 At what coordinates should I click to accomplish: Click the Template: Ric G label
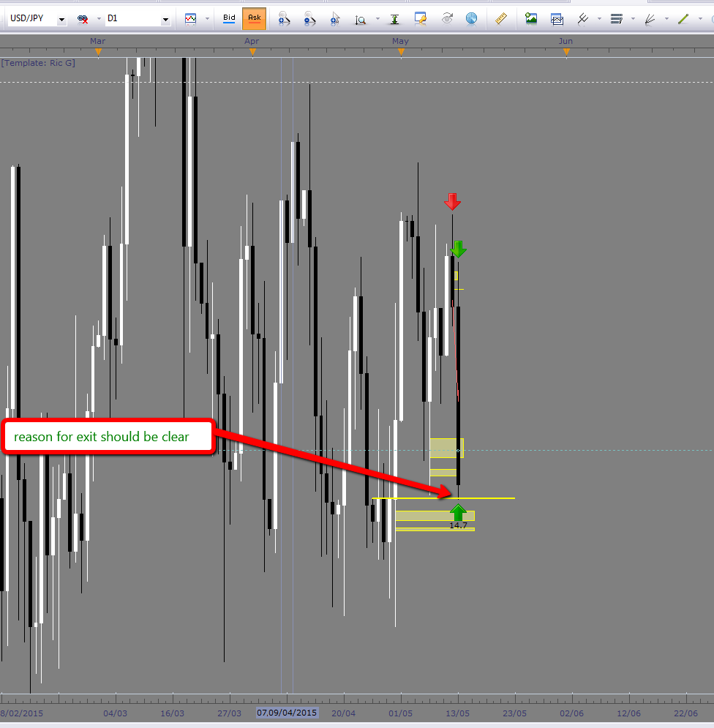[38, 63]
